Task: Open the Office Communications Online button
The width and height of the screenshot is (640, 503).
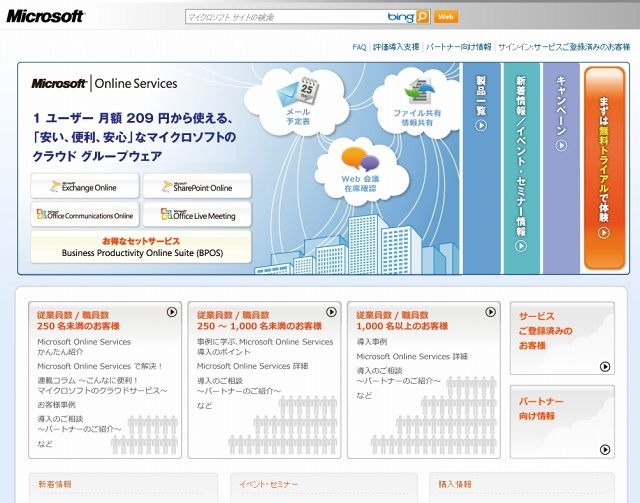Action: coord(85,214)
